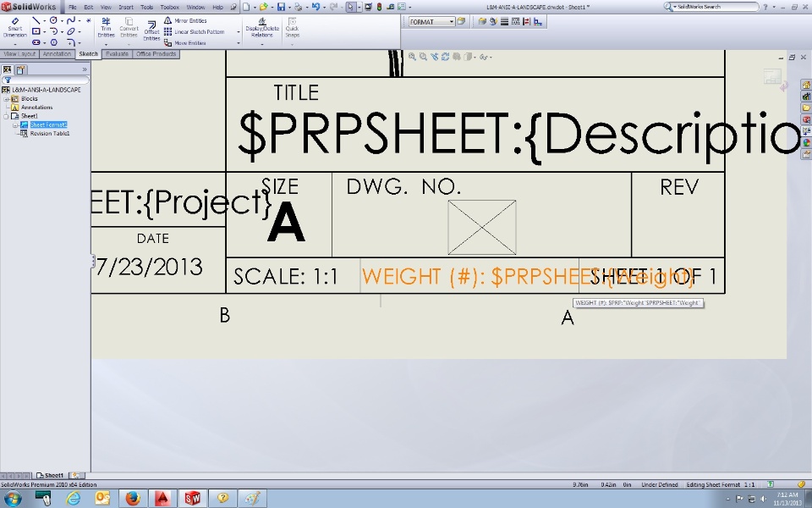
Task: Open the Smart Dimension dropdown arrow
Action: (x=15, y=44)
